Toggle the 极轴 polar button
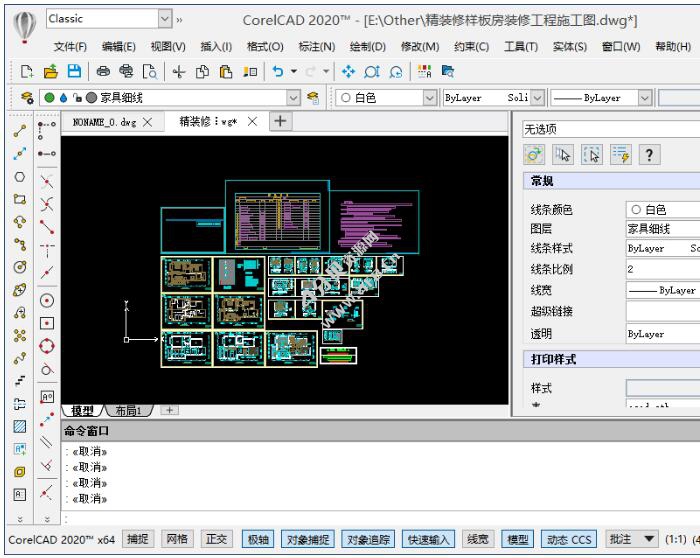The width and height of the screenshot is (700, 558). pos(258,539)
